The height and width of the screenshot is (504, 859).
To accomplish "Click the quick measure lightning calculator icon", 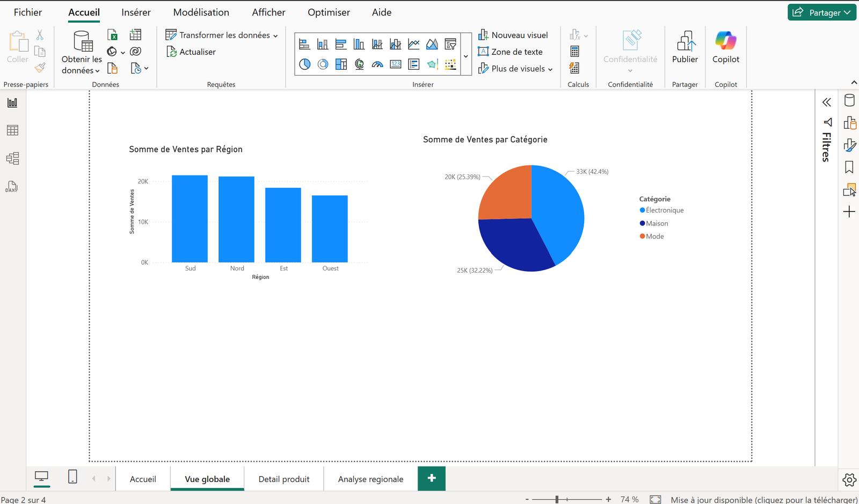I will pos(574,68).
